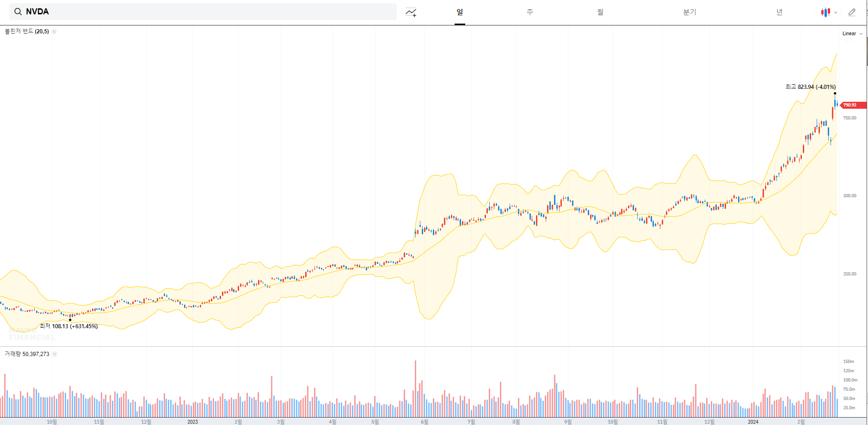Screen dimensions: 868x425
Task: Click the 거래량 50,397,273 label
Action: [27, 354]
